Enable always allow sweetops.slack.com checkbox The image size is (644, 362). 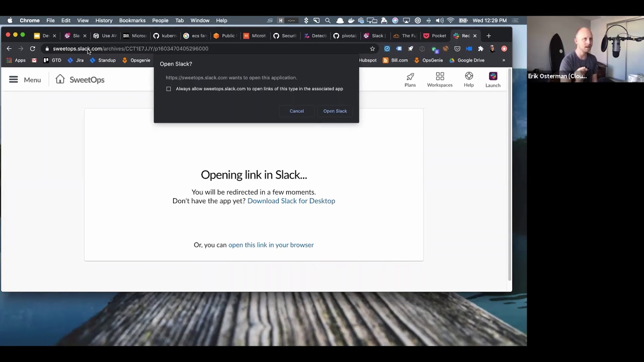point(169,89)
